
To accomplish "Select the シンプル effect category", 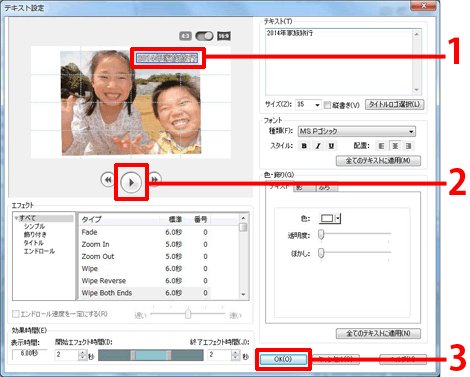I will tap(34, 226).
